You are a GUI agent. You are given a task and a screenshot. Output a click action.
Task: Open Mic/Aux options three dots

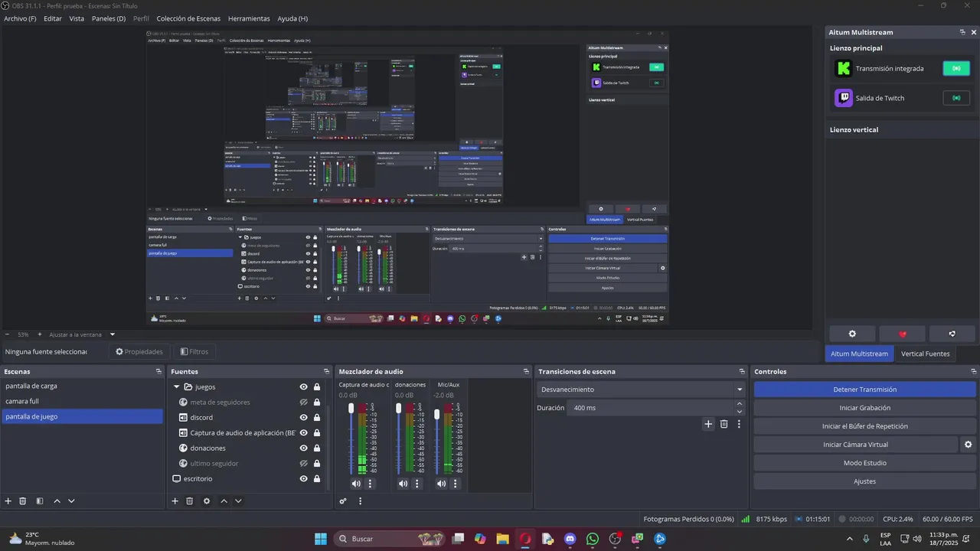456,484
